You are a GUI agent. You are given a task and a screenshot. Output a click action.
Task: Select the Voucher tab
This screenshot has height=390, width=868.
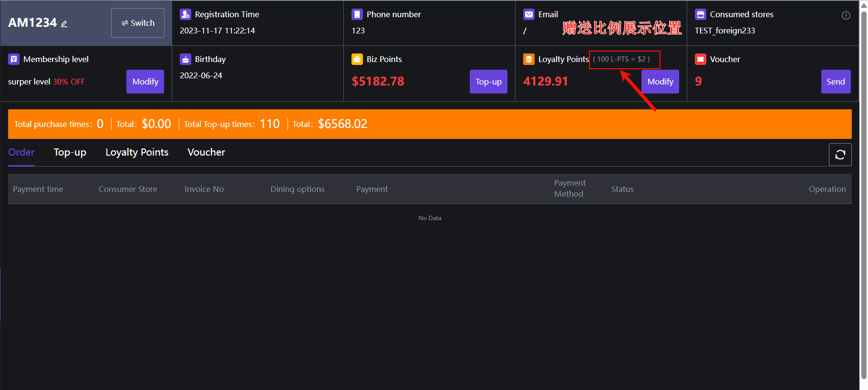[206, 152]
